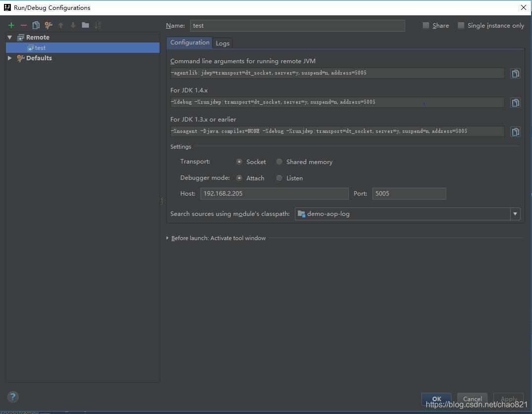This screenshot has height=414, width=532.
Task: Remove configuration with the red minus icon
Action: pyautogui.click(x=23, y=25)
